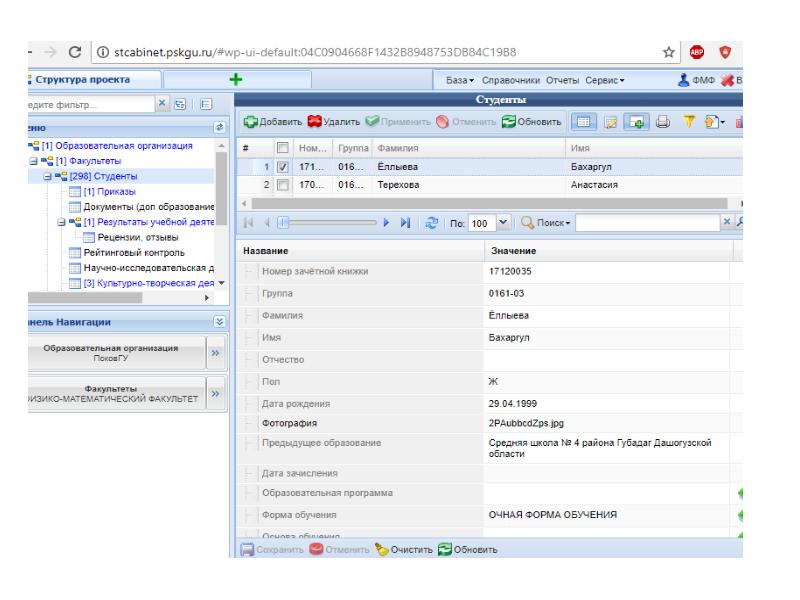Go to last page arrow

[x=405, y=223]
